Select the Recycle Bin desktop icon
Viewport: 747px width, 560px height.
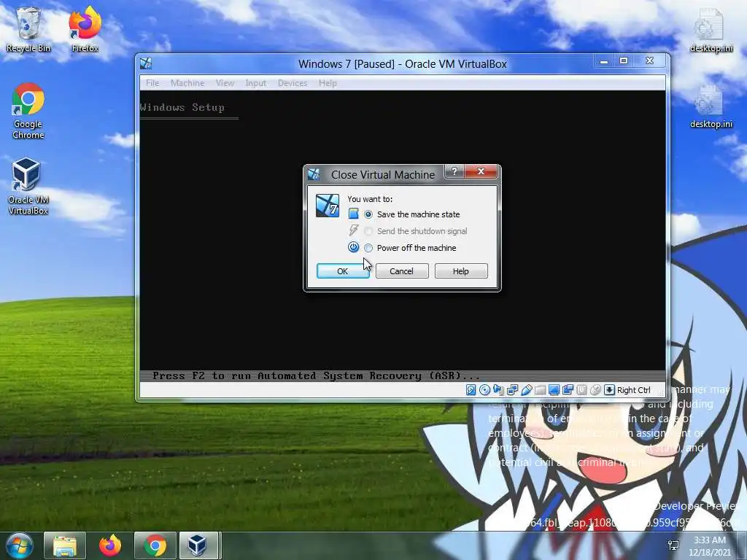click(28, 29)
